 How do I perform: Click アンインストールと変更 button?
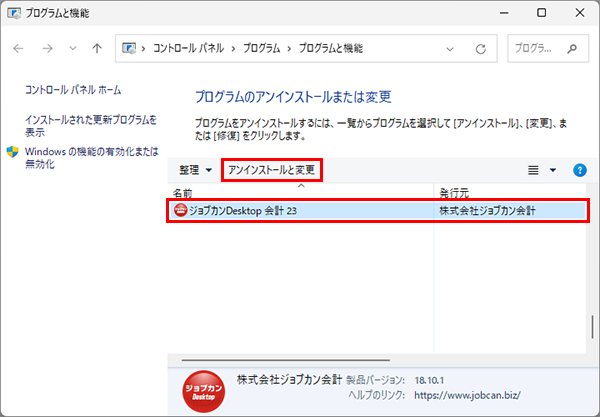click(x=272, y=170)
